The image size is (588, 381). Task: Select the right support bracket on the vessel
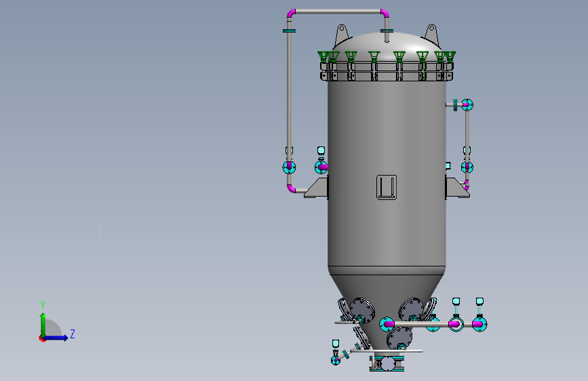(x=456, y=188)
